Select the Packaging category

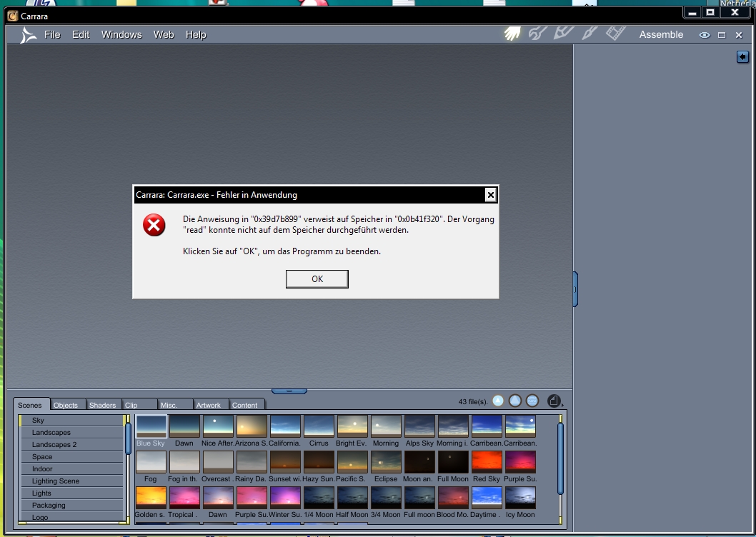point(71,505)
